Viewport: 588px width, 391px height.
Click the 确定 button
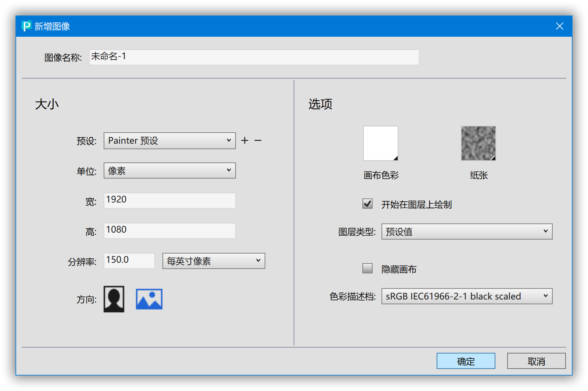pos(466,361)
